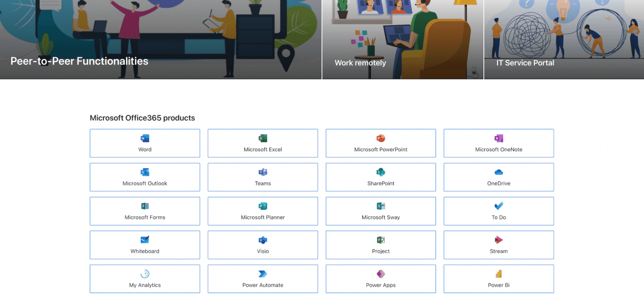Open the OneDrive link label
The width and height of the screenshot is (644, 297).
pyautogui.click(x=499, y=183)
